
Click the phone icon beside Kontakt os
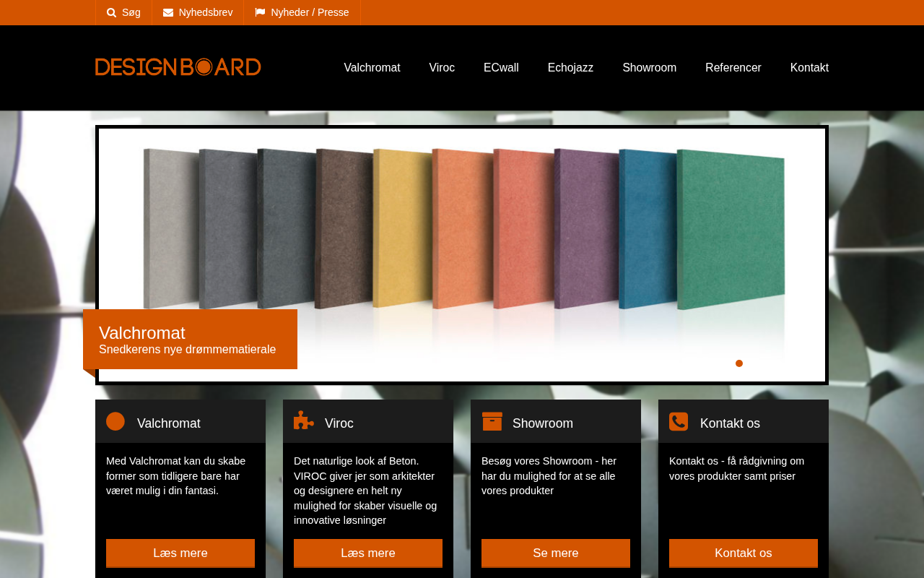coord(679,421)
